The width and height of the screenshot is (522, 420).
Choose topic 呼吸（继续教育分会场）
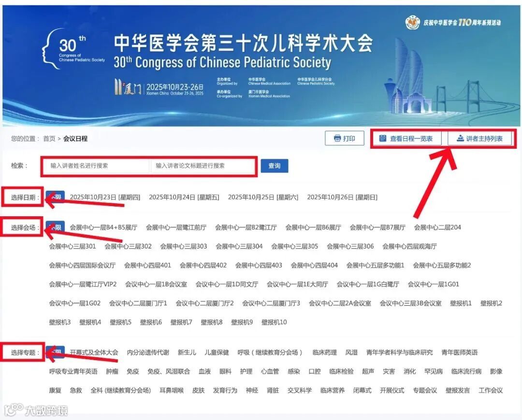point(270,352)
